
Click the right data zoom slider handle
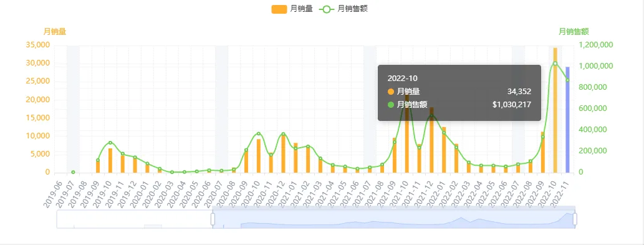point(575,219)
